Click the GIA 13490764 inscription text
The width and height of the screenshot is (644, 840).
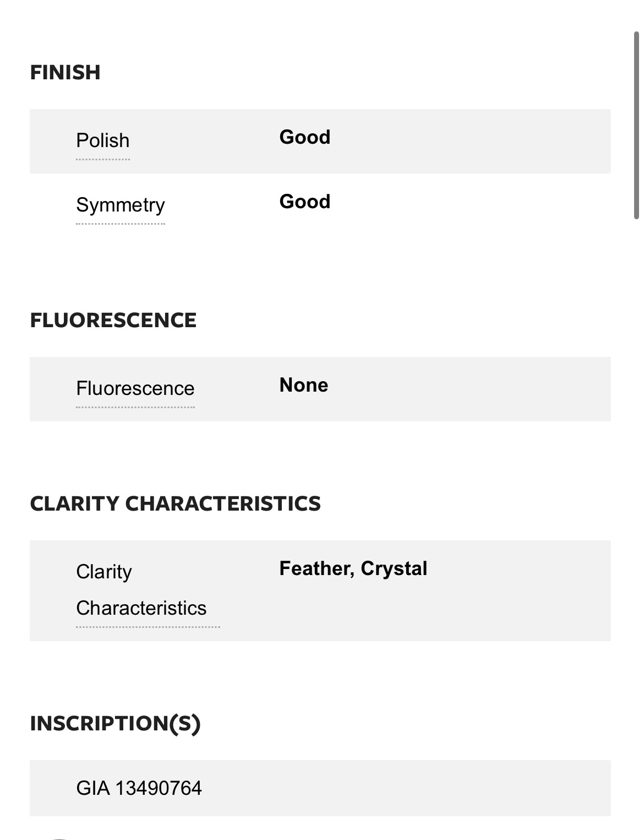(x=139, y=788)
